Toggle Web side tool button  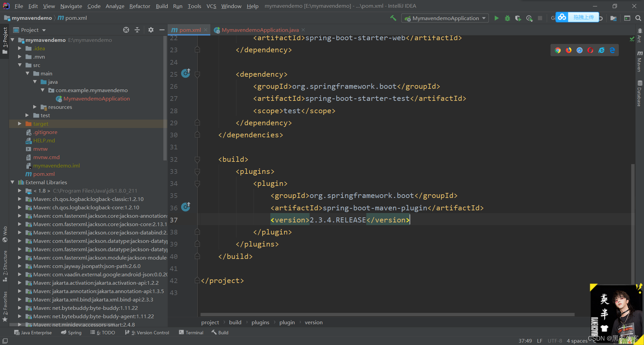5,234
